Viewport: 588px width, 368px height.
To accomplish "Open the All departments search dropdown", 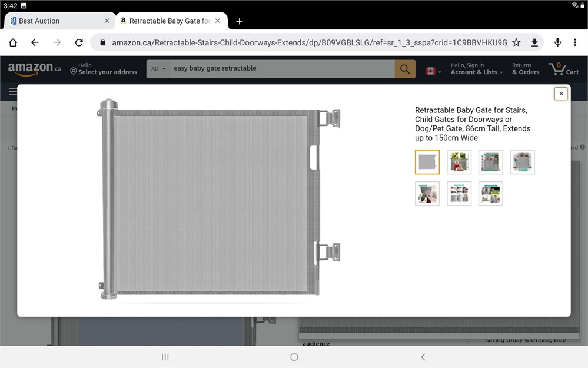I will coord(158,69).
